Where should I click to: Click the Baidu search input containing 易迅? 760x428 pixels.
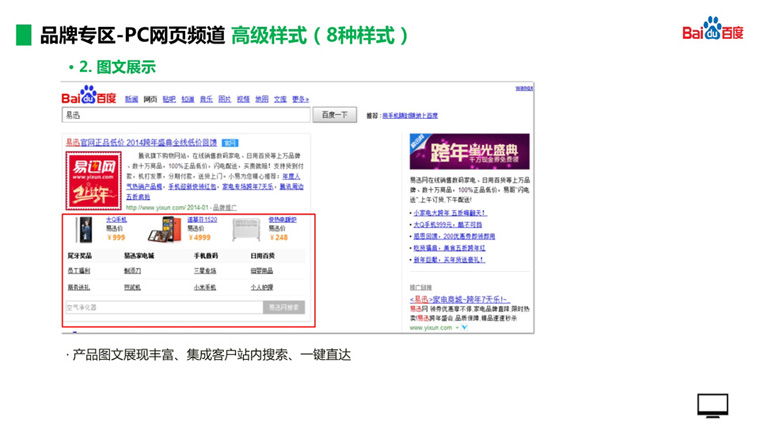pos(186,115)
